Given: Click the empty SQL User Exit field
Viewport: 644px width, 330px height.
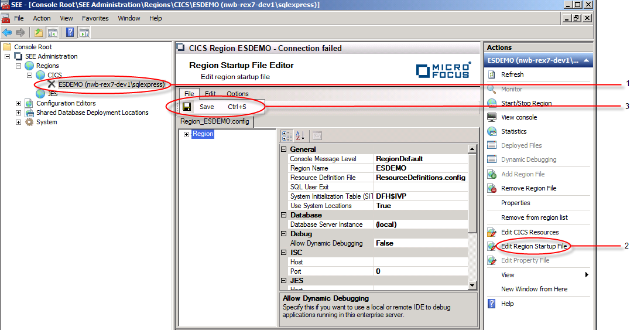Looking at the screenshot, I should [x=420, y=187].
